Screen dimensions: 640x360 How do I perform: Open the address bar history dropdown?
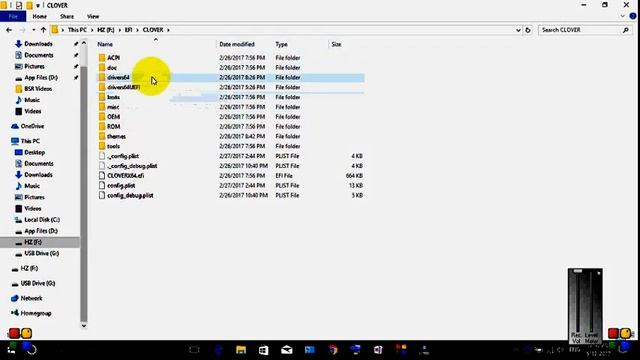[x=518, y=30]
